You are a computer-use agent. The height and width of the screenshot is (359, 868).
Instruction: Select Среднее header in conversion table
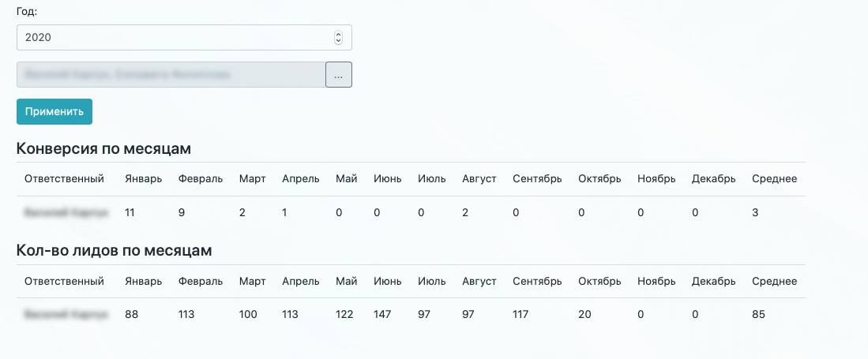774,179
